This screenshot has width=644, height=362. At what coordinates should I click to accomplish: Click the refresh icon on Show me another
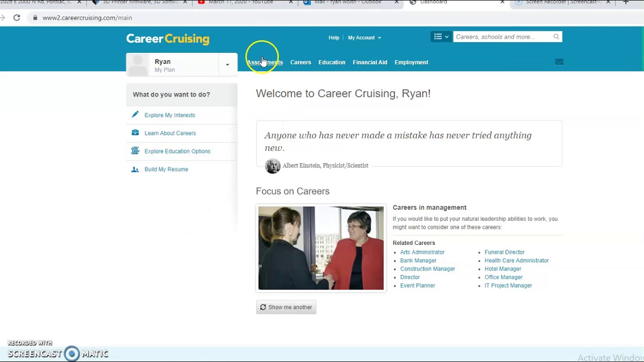click(x=263, y=307)
